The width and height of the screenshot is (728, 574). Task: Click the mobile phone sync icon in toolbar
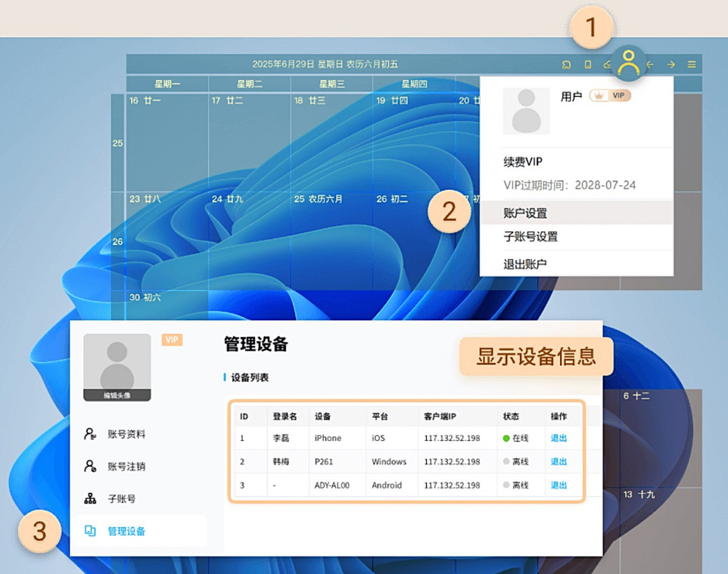click(587, 64)
